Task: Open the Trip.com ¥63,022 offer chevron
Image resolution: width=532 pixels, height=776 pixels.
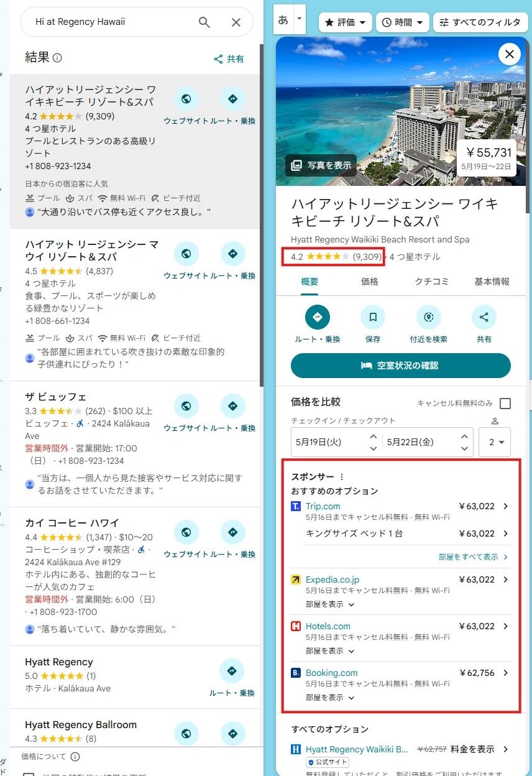Action: pos(505,506)
